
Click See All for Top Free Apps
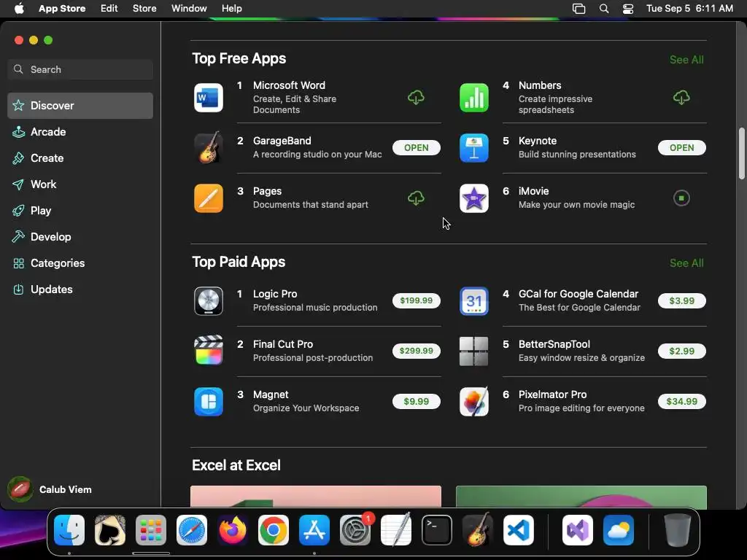[686, 60]
